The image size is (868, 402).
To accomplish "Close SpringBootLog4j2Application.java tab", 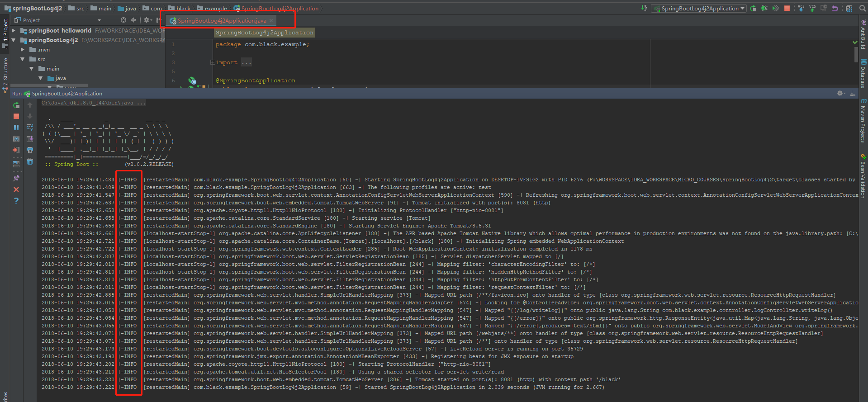I will click(271, 20).
